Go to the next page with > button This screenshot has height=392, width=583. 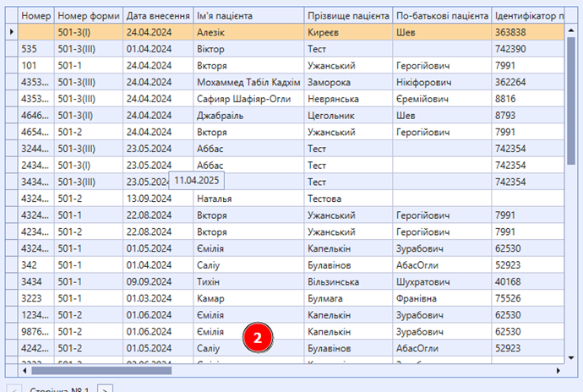[x=105, y=389]
